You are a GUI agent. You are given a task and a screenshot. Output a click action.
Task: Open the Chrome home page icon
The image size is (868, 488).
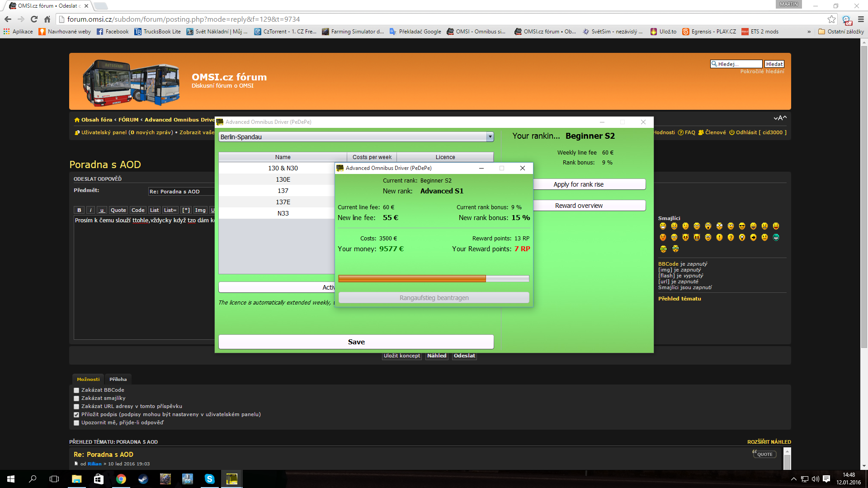47,19
